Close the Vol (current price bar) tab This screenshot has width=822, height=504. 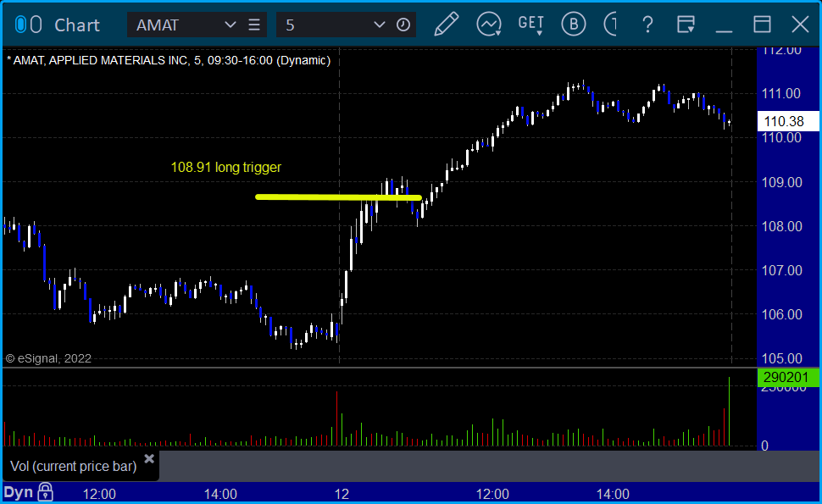click(149, 459)
